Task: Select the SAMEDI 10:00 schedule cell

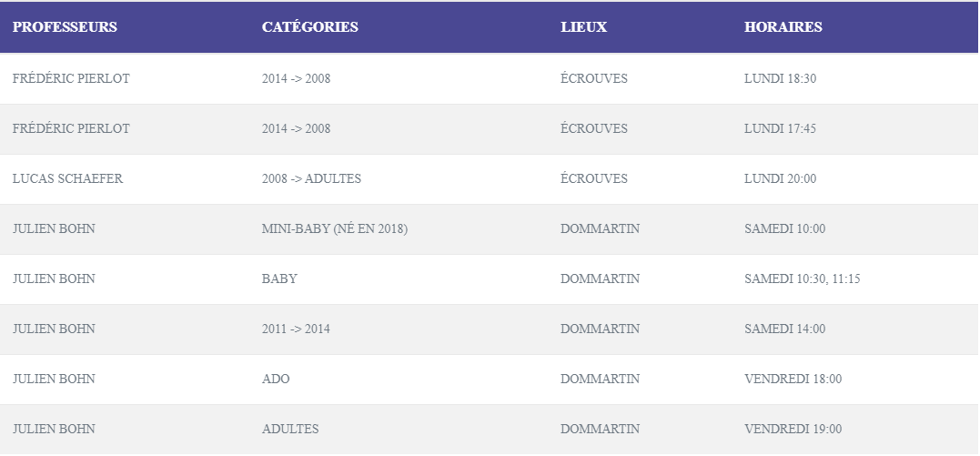Action: [x=784, y=229]
